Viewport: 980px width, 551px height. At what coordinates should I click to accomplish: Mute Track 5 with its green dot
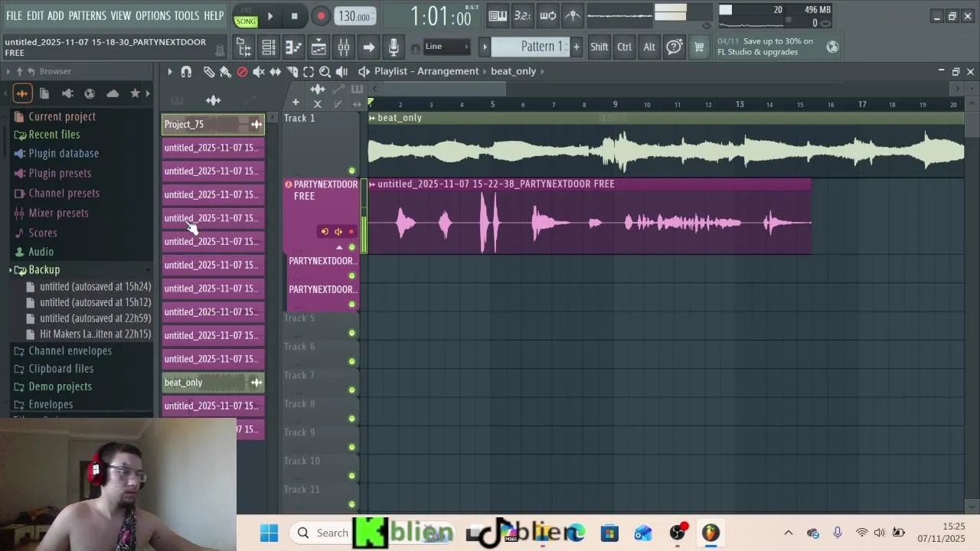pyautogui.click(x=352, y=333)
